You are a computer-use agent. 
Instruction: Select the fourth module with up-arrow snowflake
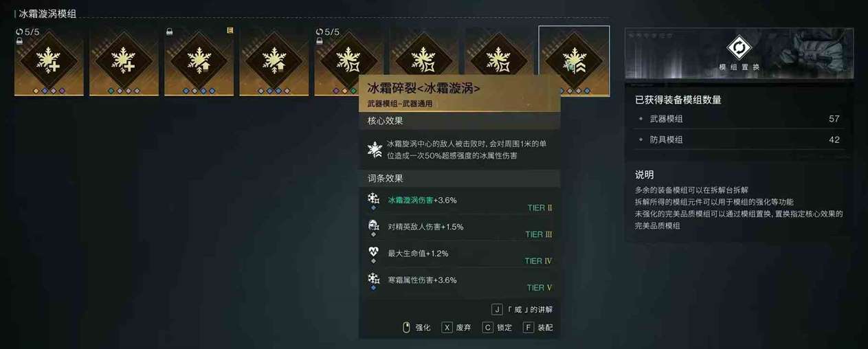point(274,60)
